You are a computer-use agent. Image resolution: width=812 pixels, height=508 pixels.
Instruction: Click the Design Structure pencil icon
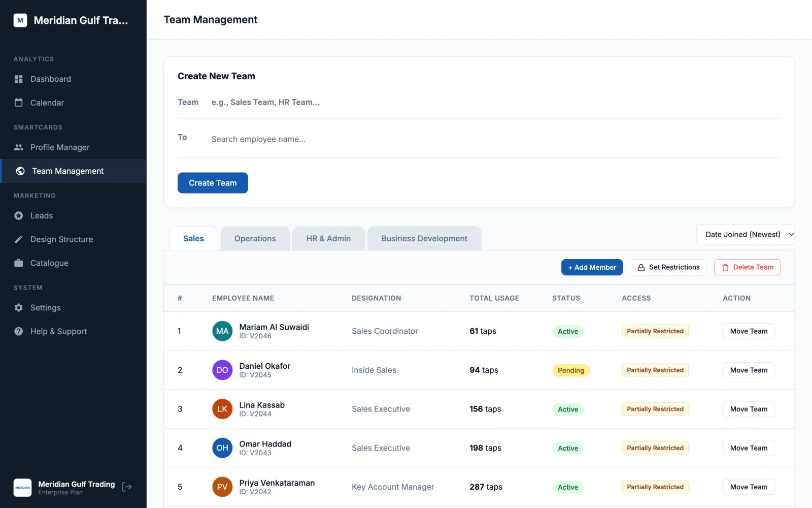[19, 239]
